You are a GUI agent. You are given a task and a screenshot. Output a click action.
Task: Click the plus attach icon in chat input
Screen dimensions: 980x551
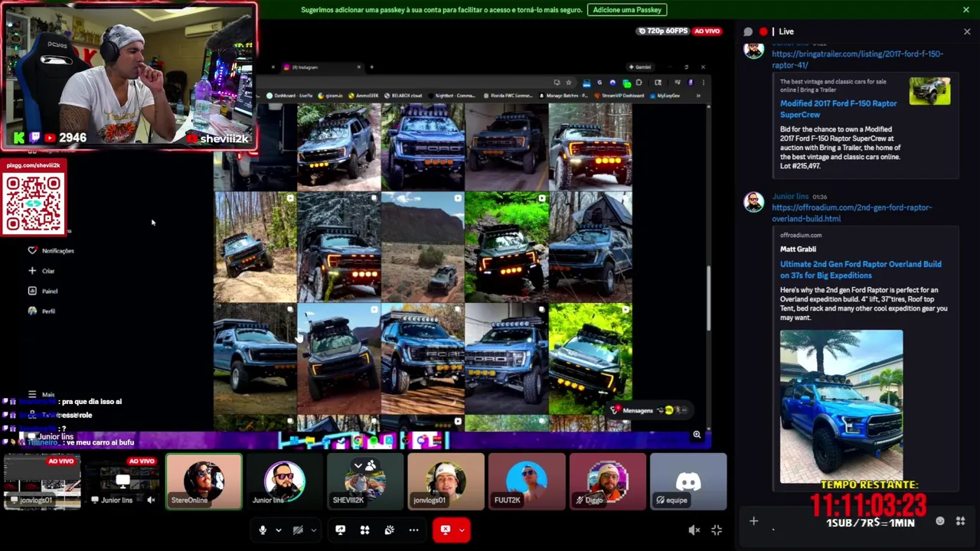tap(753, 521)
